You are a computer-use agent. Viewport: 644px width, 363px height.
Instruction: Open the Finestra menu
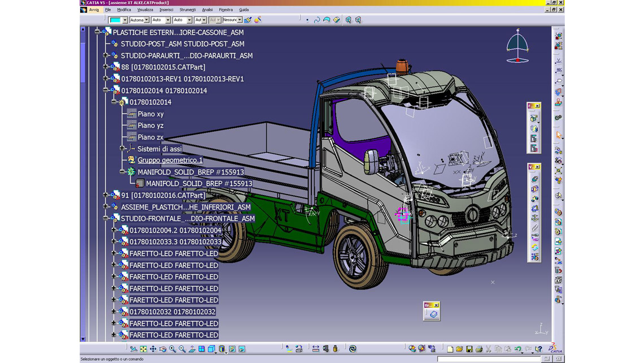(x=226, y=10)
